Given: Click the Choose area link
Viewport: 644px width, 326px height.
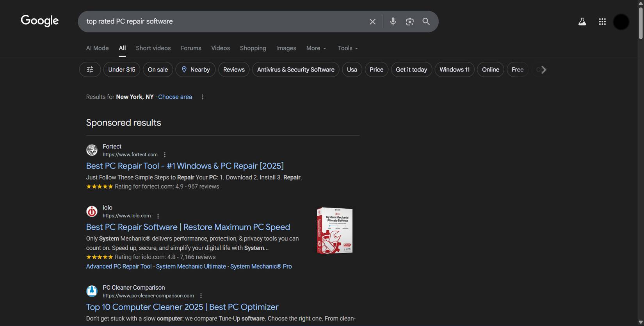Looking at the screenshot, I should pyautogui.click(x=175, y=97).
